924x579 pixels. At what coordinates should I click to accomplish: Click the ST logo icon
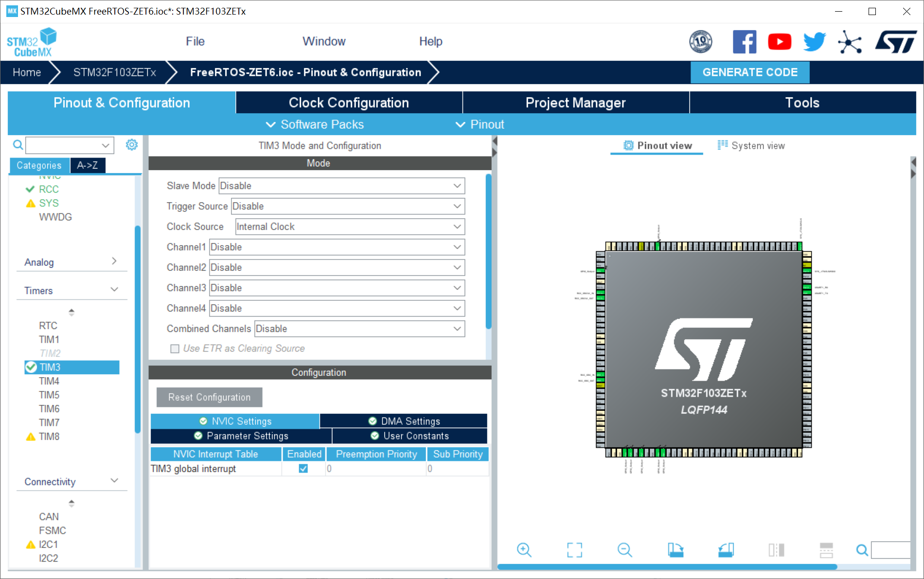(x=896, y=42)
